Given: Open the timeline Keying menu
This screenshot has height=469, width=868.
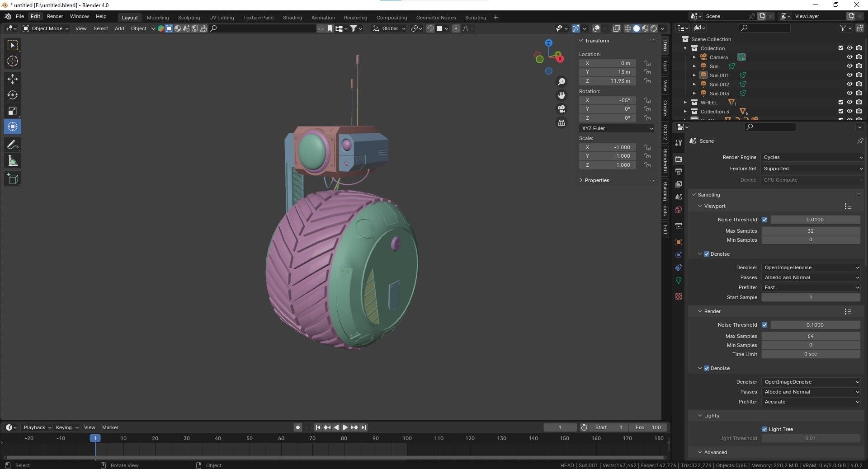Looking at the screenshot, I should point(66,427).
